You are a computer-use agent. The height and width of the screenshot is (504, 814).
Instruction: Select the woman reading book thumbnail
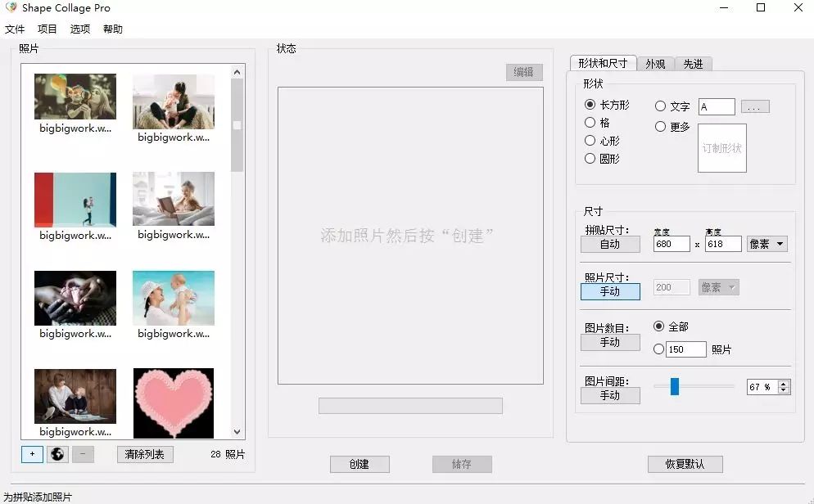pyautogui.click(x=174, y=199)
